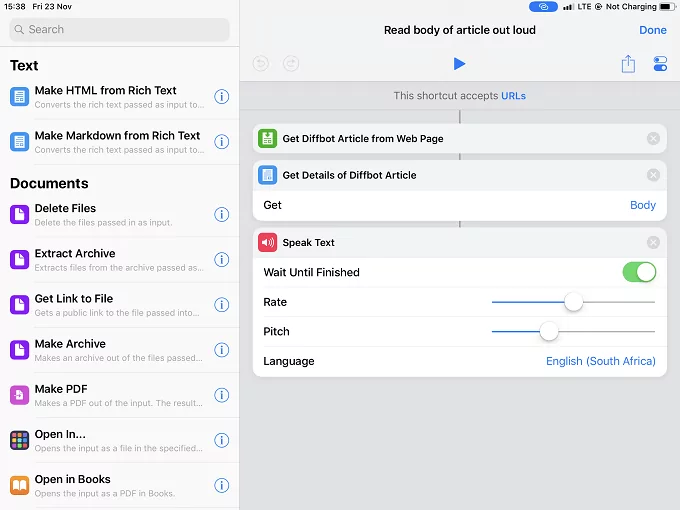
Task: Open shortcut settings toggles icon
Action: 659,64
